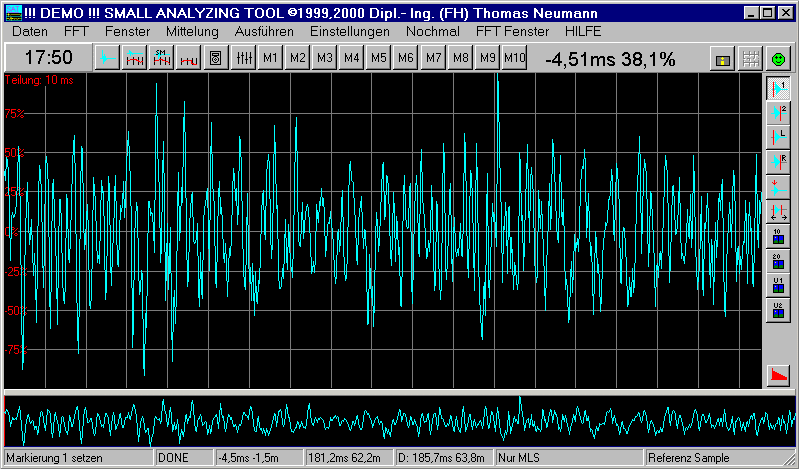Toggle the yellow lock button
Image resolution: width=799 pixels, height=469 pixels.
tap(721, 59)
